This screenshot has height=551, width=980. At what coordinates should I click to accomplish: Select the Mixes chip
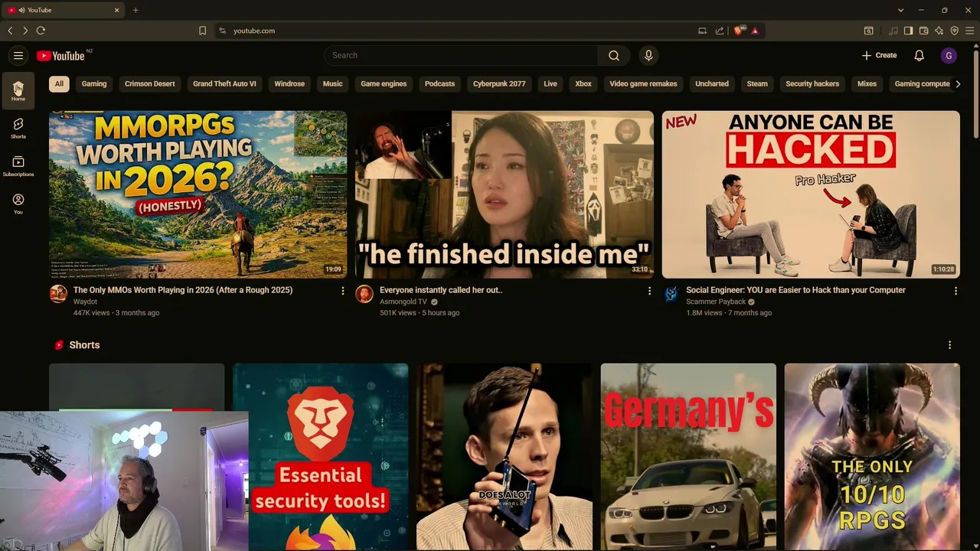point(867,83)
